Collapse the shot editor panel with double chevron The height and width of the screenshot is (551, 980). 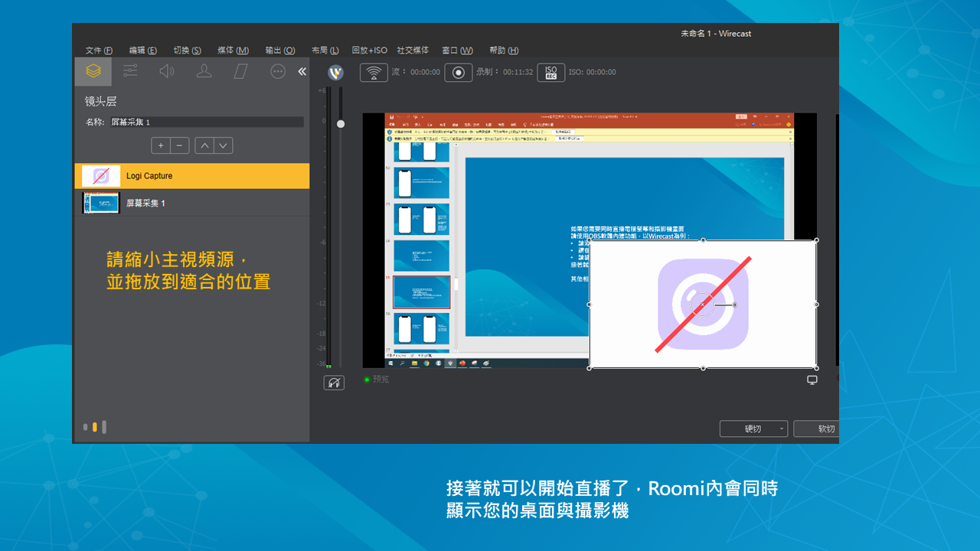(x=302, y=71)
